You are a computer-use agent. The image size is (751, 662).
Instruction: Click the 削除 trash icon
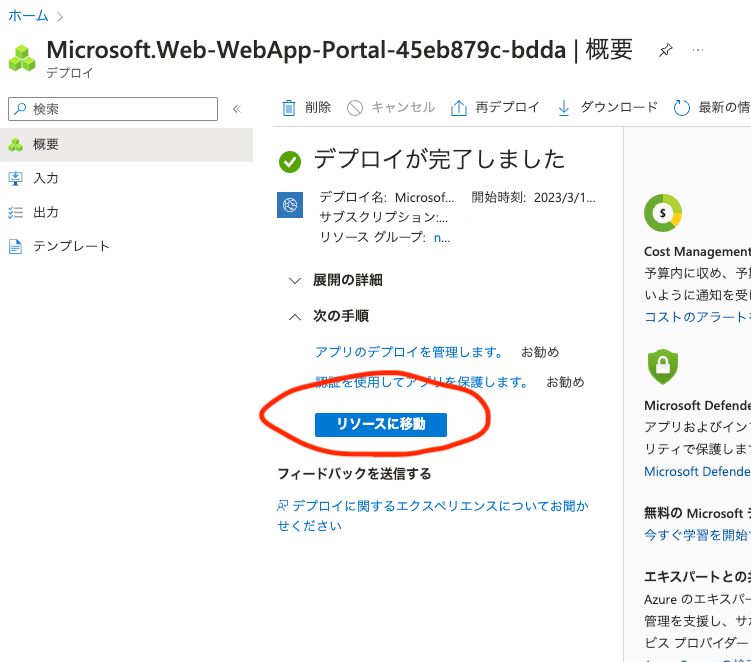pos(289,108)
